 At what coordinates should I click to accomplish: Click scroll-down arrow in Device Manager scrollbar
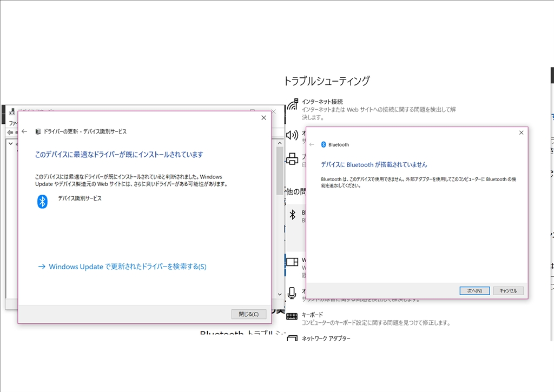280,294
